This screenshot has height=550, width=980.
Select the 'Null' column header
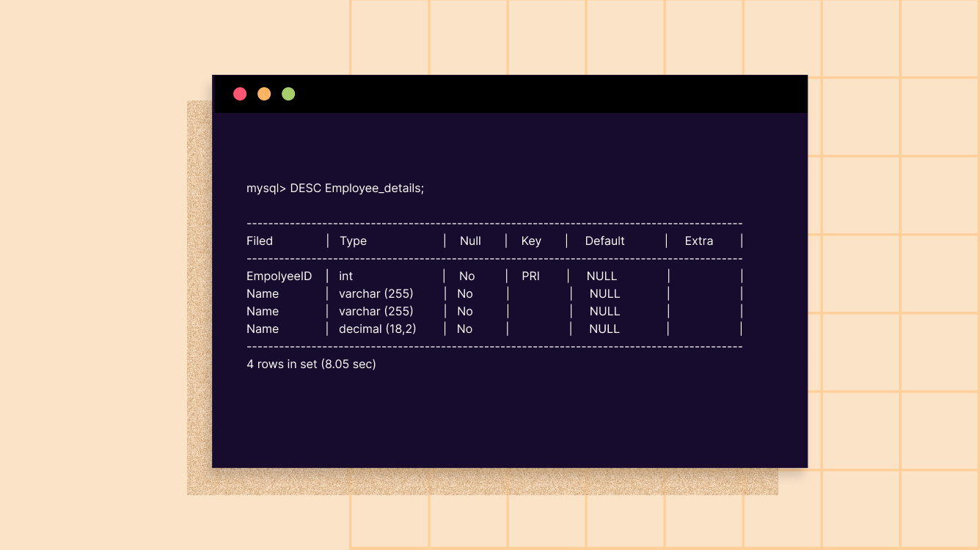pos(470,241)
